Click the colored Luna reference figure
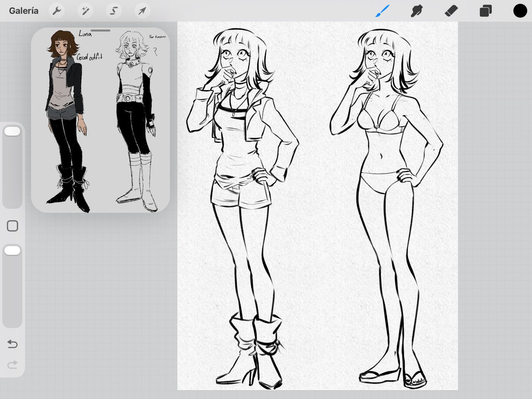This screenshot has width=532, height=399. (67, 121)
